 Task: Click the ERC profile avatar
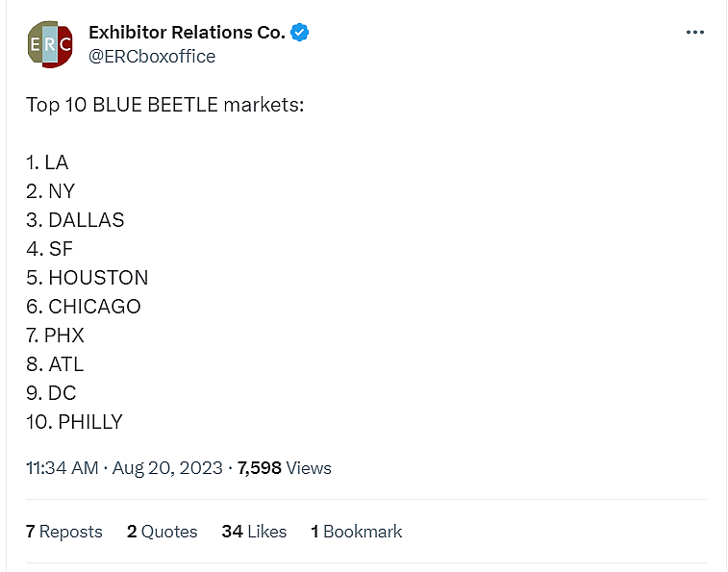[50, 44]
